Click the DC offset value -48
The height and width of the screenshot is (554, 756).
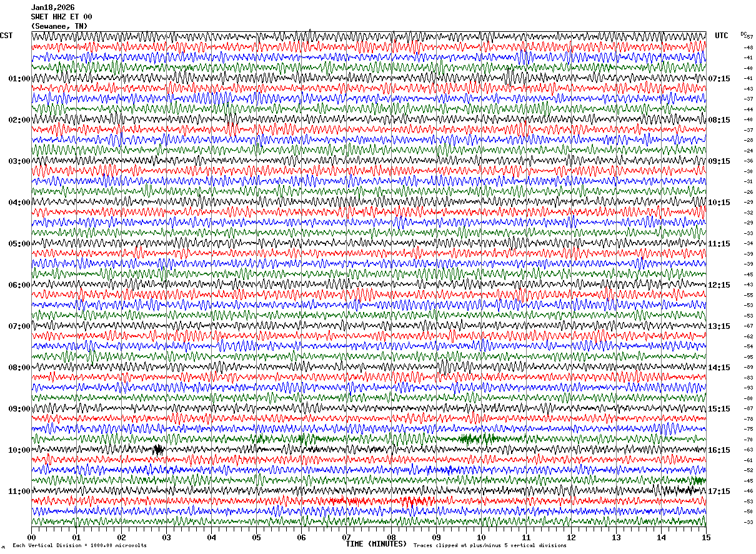coord(749,48)
